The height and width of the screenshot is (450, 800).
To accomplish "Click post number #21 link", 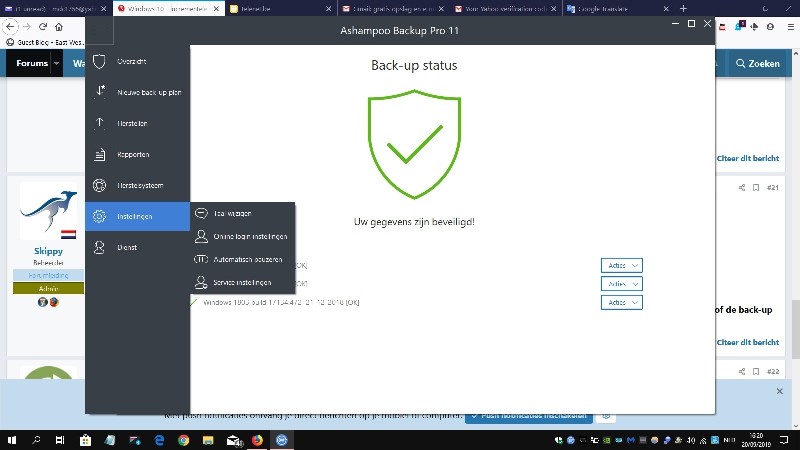I will (773, 188).
